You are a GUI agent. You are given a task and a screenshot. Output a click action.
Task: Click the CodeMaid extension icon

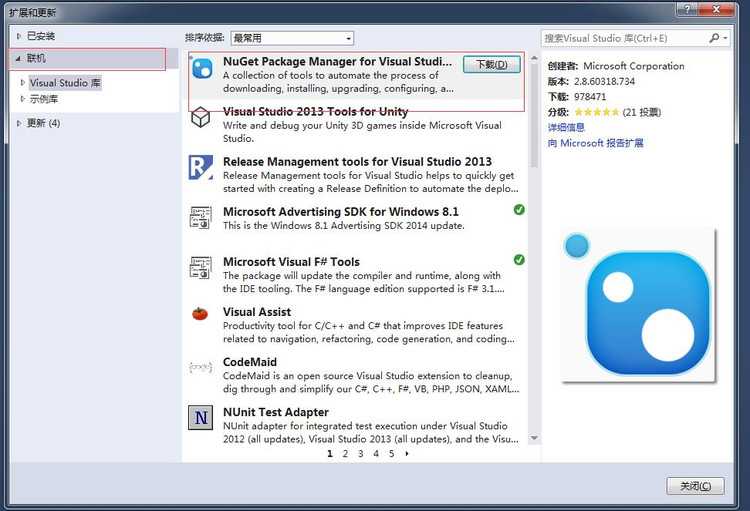coord(200,367)
